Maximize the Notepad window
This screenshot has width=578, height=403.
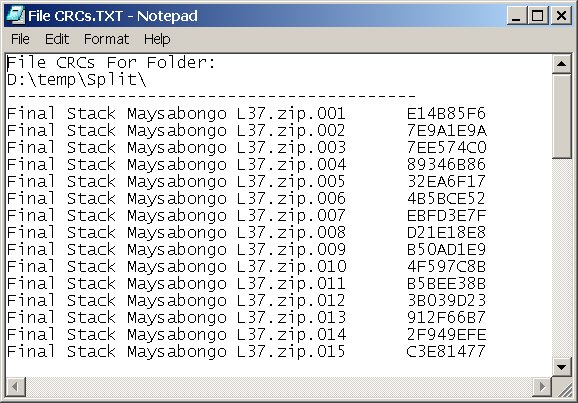537,16
